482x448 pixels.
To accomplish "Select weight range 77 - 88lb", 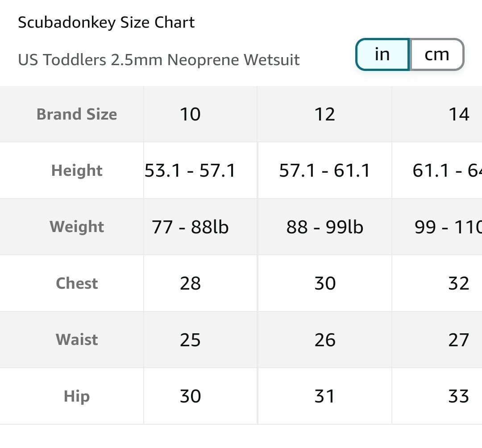I will 190,227.
